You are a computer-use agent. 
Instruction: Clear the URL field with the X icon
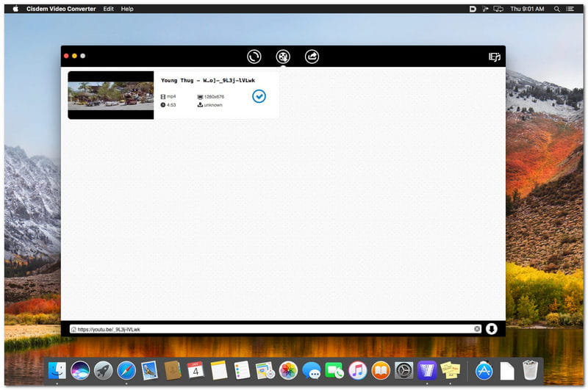(x=477, y=329)
